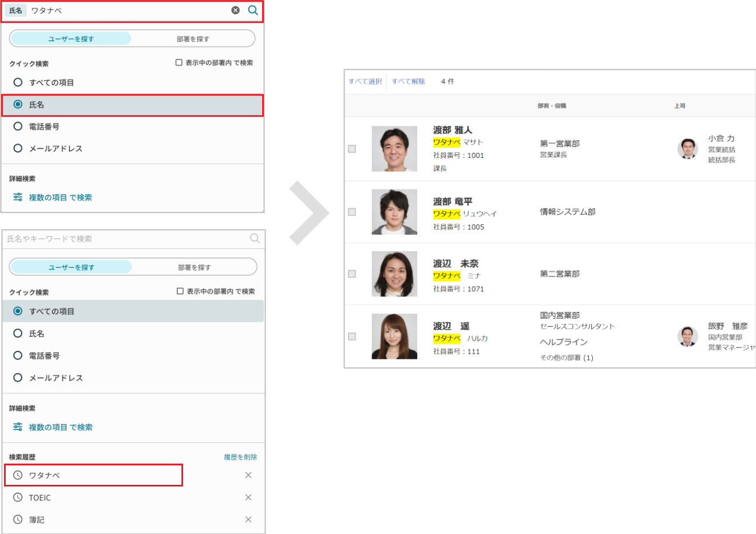Viewport: 756px width, 534px height.
Task: Select highlighted すべての項目 radio in lower panel
Action: (18, 311)
